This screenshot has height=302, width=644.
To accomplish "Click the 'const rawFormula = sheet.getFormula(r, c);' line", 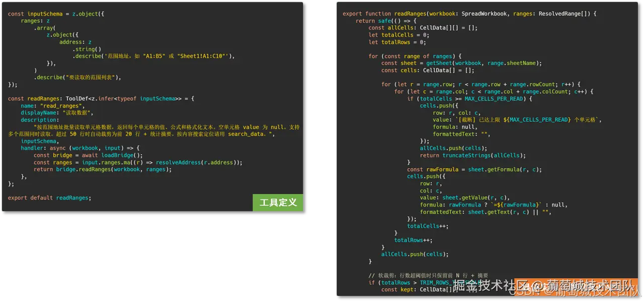I will click(474, 169).
